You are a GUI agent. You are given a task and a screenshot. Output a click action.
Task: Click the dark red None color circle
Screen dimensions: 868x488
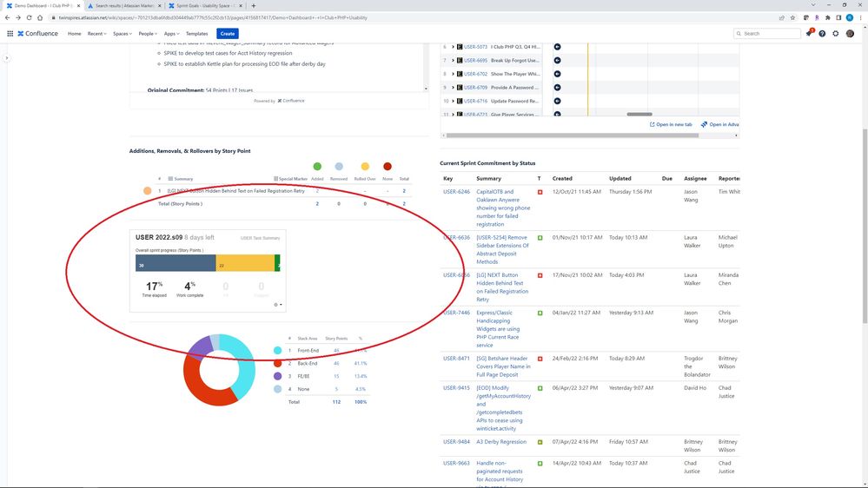pos(388,167)
